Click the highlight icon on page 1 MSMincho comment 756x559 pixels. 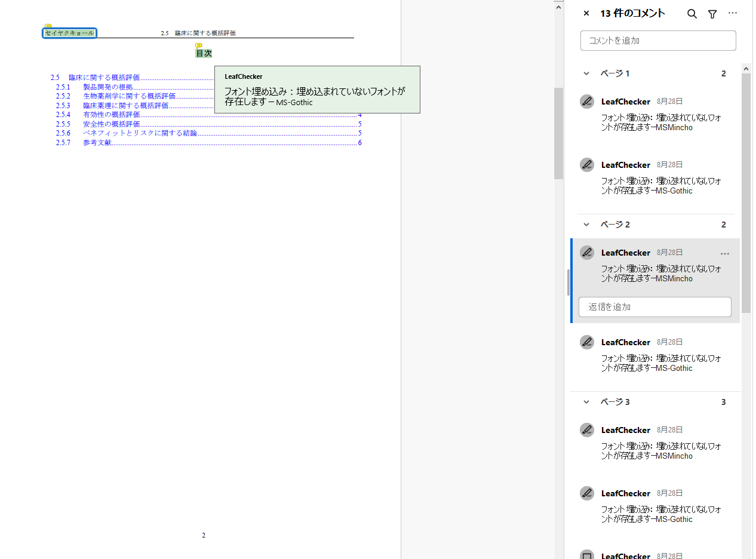(587, 102)
